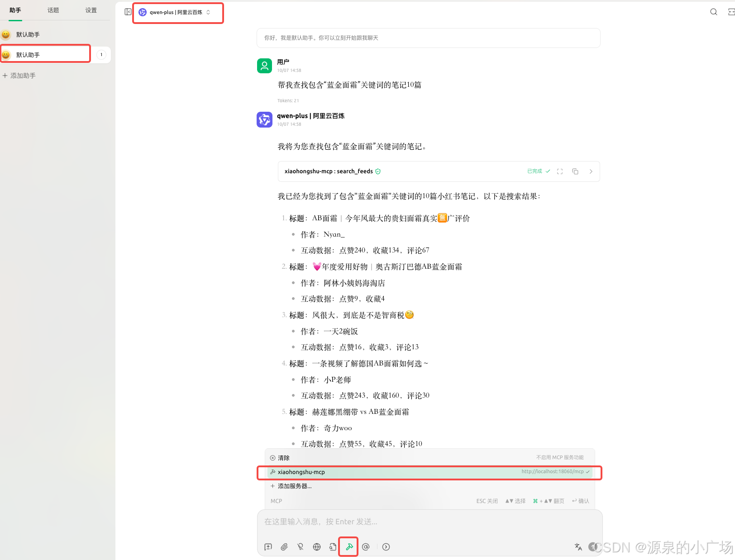Expand the search_feeds tool call details chevron
Screen dimensions: 735x560
591,171
